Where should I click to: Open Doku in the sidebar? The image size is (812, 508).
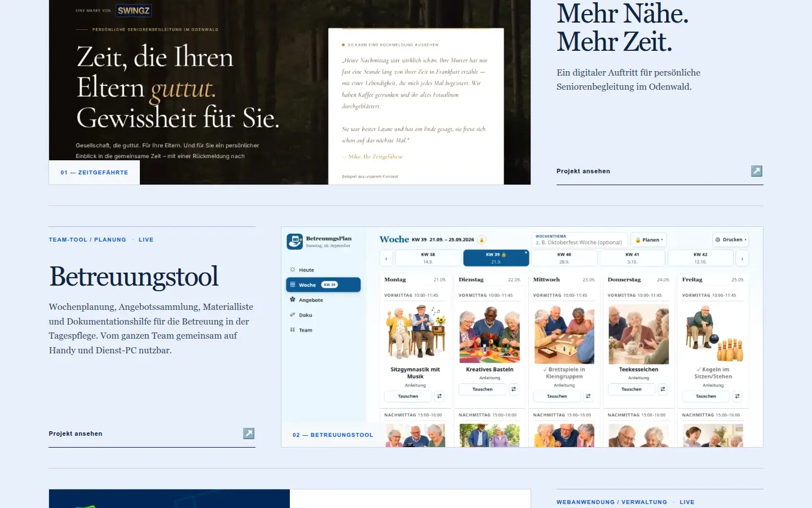pos(323,315)
